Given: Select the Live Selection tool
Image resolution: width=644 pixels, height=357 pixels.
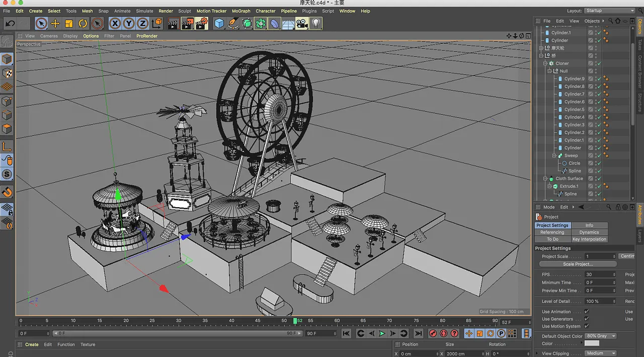Looking at the screenshot, I should coord(41,23).
